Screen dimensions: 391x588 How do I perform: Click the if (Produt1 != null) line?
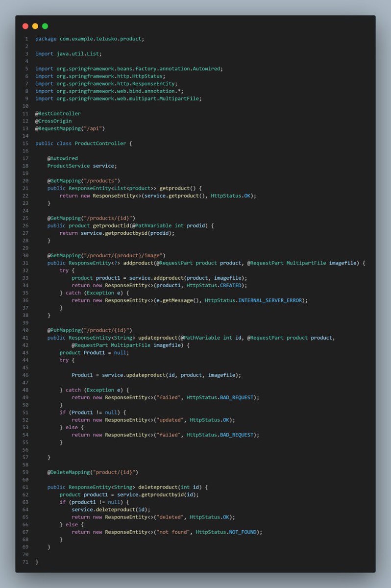93,412
